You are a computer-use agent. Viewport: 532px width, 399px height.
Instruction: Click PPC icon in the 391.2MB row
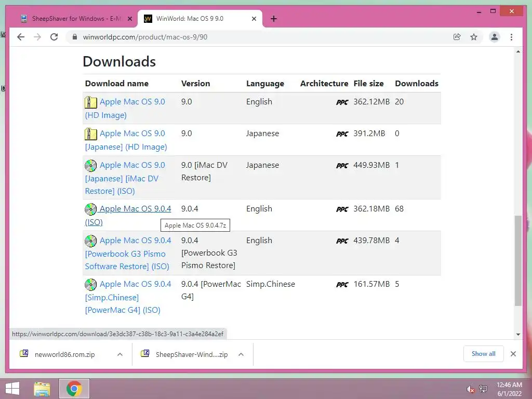[342, 134]
